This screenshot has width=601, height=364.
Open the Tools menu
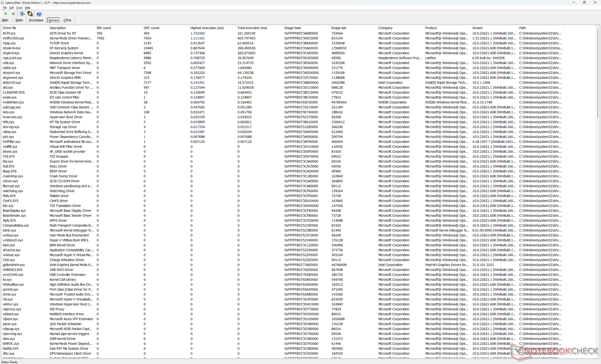19,8
